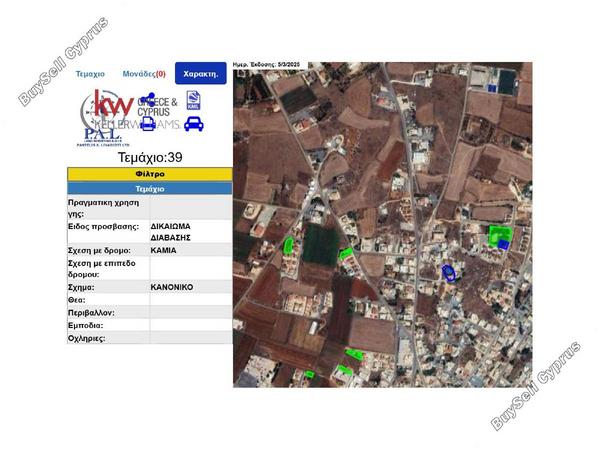Click the Πραγματικη χρηση γης label
The height and width of the screenshot is (450, 600).
point(103,208)
